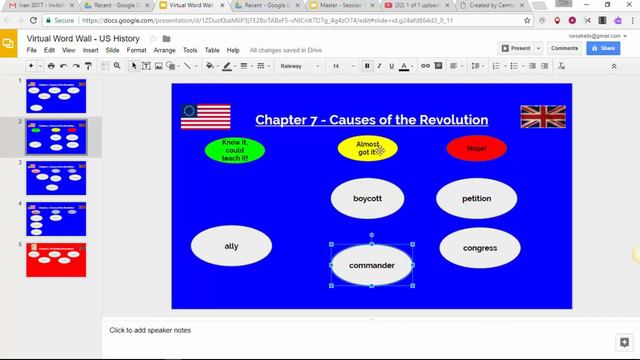Expand the line type dropdown arrow
This screenshot has width=640, height=360.
(x=196, y=66)
